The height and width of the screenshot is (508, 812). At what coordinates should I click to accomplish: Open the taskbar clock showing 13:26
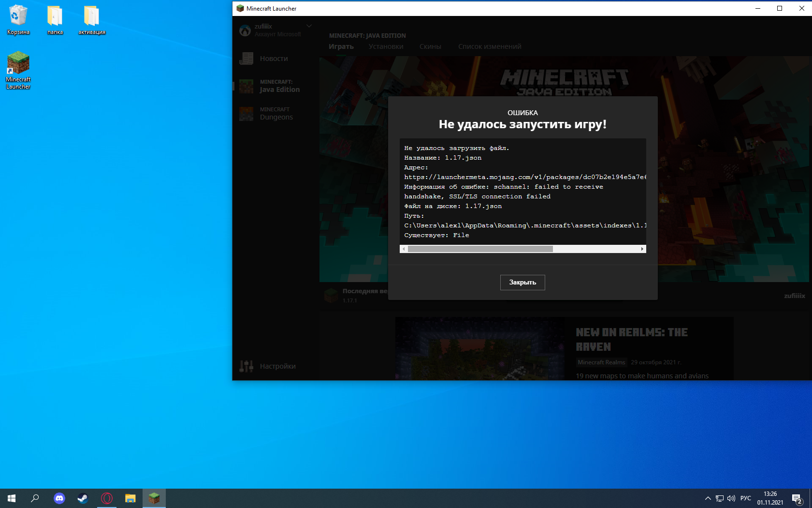770,498
